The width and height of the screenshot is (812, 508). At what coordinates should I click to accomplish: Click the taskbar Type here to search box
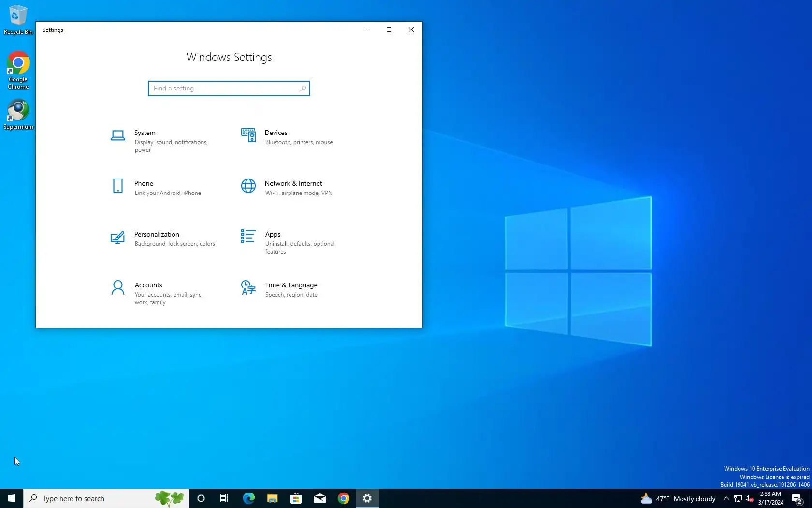[106, 498]
